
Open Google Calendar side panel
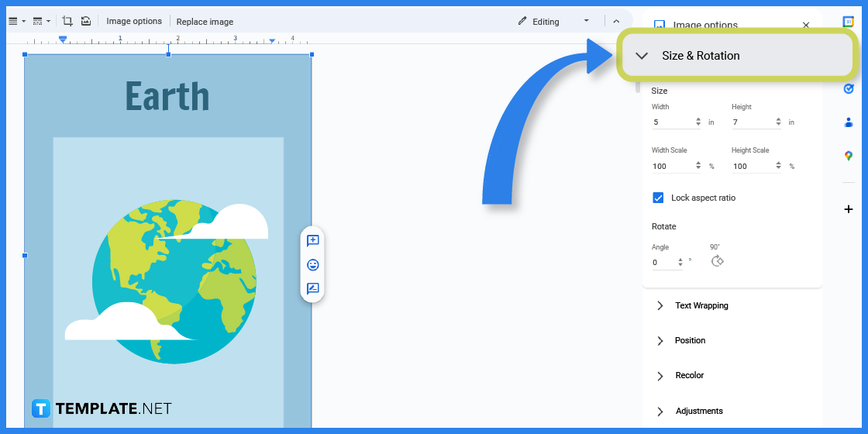click(848, 21)
